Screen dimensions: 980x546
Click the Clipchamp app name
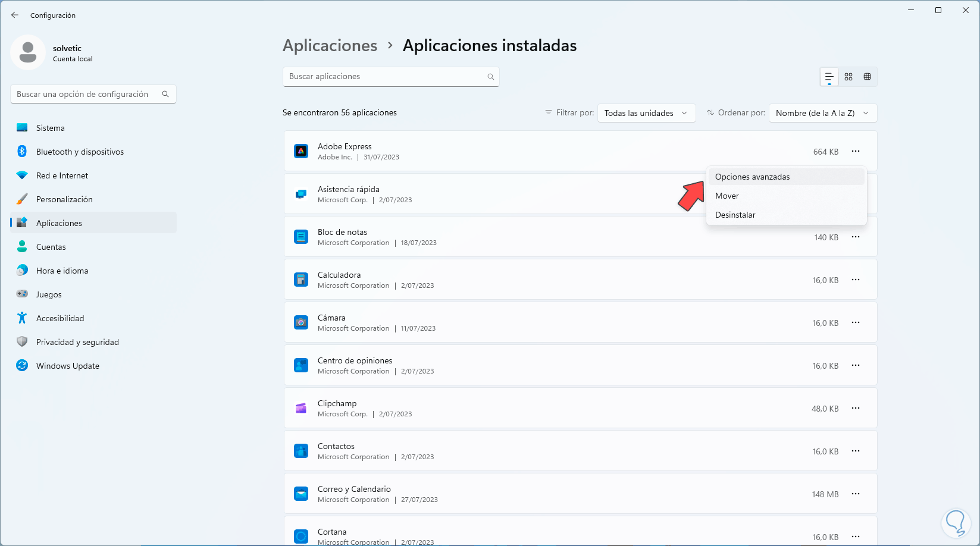pos(337,403)
